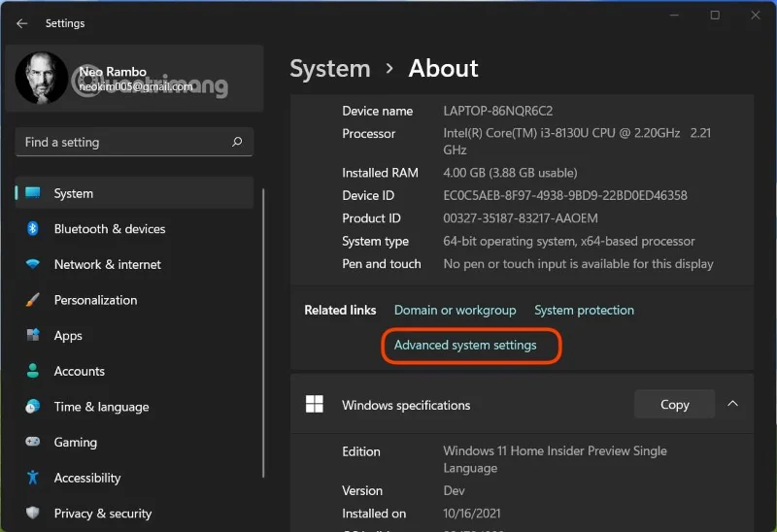Select the device name LAPTOP-86NQR6C2
Image resolution: width=777 pixels, height=532 pixels.
[498, 111]
